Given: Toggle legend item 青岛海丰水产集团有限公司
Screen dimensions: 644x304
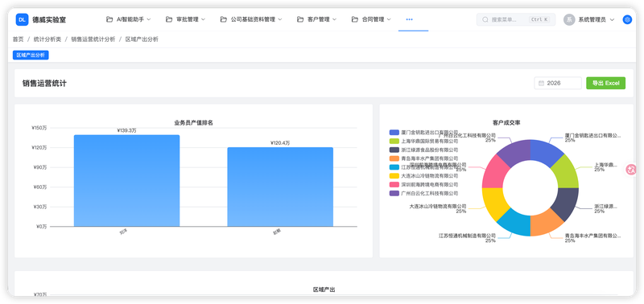Looking at the screenshot, I should click(423, 158).
